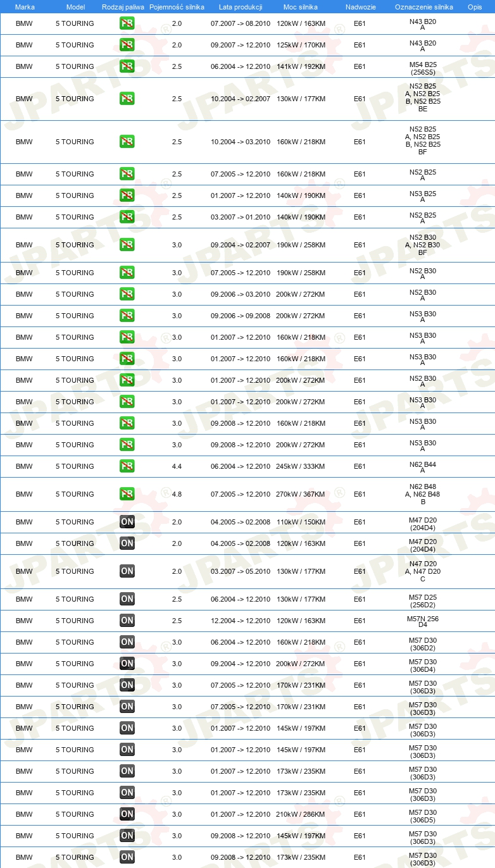Click engine code M57 D25 (256D2)
The image size is (495, 868).
coord(423,601)
